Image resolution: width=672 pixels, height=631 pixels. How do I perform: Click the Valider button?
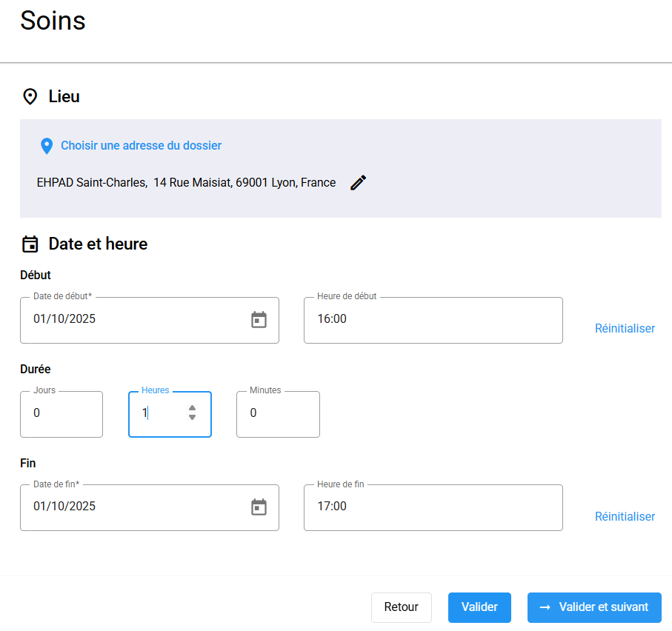pos(479,607)
